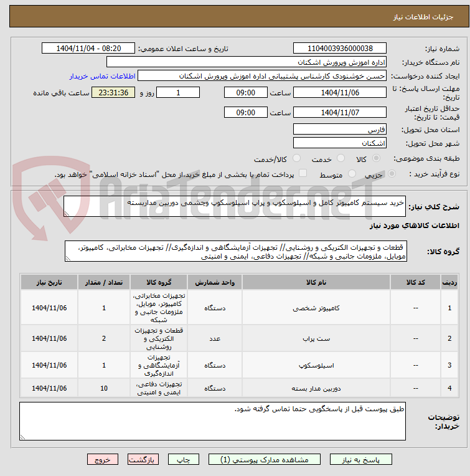Click the تعداد / مقدار column header
Viewport: 470px width, 476px height.
[104, 282]
